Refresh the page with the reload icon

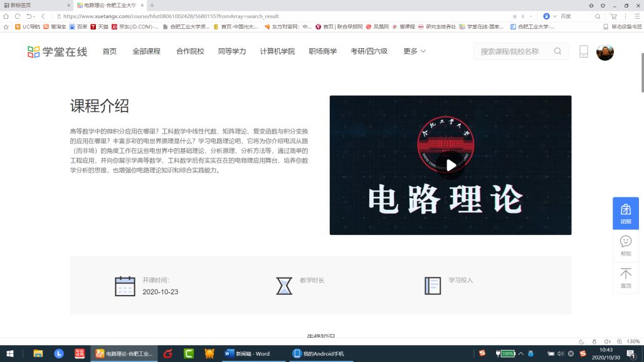click(18, 16)
